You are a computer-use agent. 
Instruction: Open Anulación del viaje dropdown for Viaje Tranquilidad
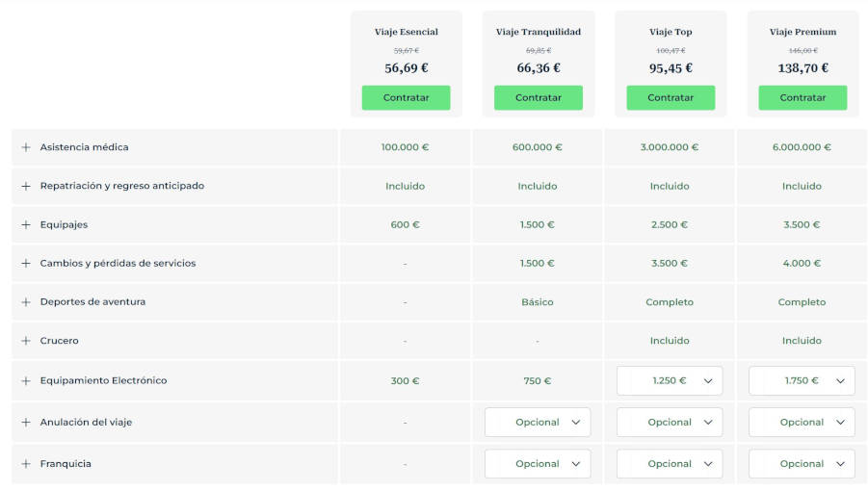click(x=537, y=422)
